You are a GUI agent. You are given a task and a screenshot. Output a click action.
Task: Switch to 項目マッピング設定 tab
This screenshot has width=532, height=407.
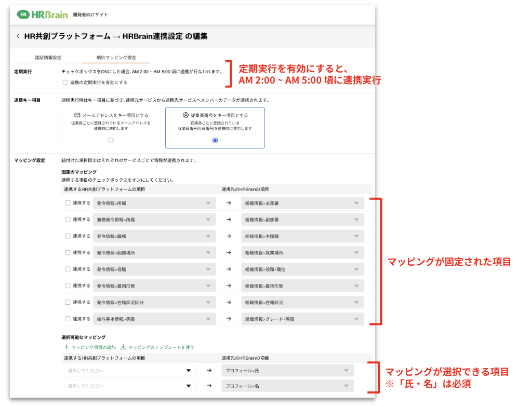(116, 58)
